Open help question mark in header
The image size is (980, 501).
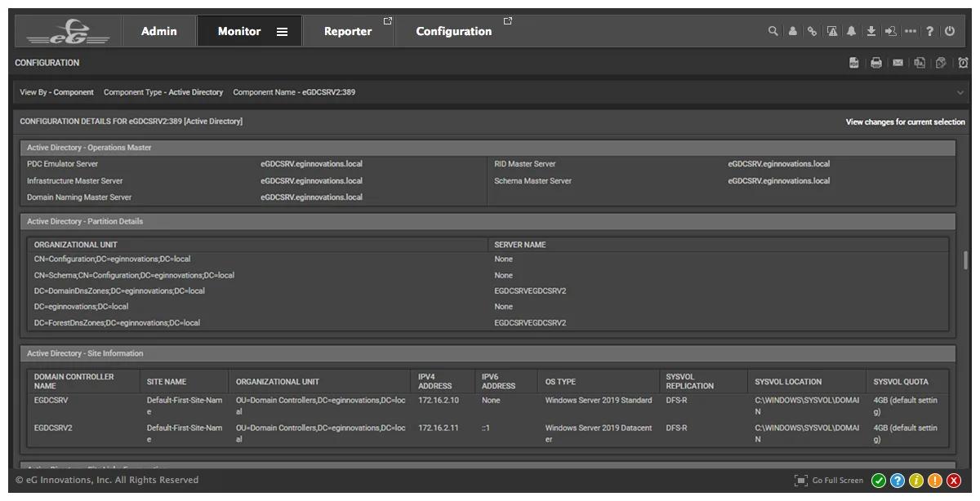(x=930, y=31)
